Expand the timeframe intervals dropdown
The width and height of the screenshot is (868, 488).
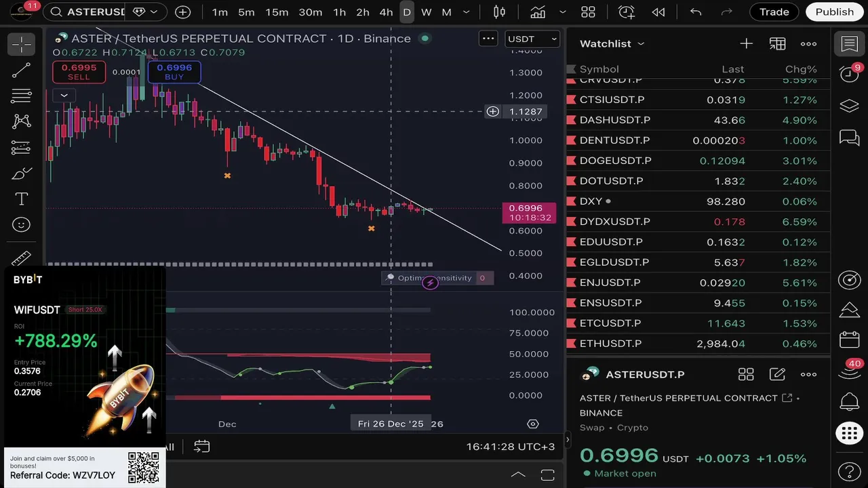(x=466, y=12)
